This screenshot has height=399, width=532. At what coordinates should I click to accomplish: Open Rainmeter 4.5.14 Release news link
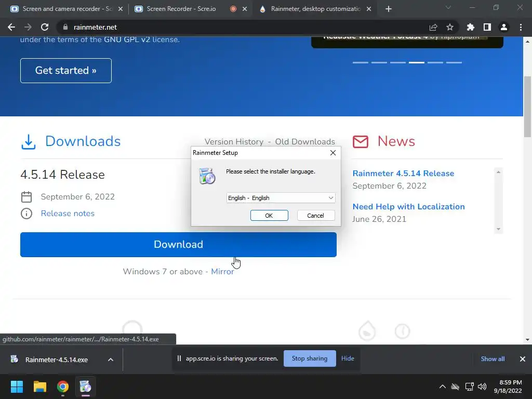coord(403,174)
